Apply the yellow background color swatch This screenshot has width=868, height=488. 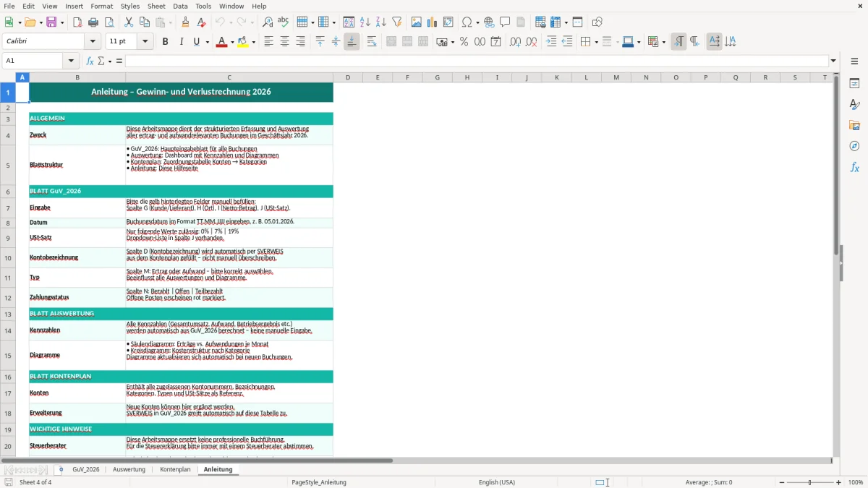coord(242,42)
